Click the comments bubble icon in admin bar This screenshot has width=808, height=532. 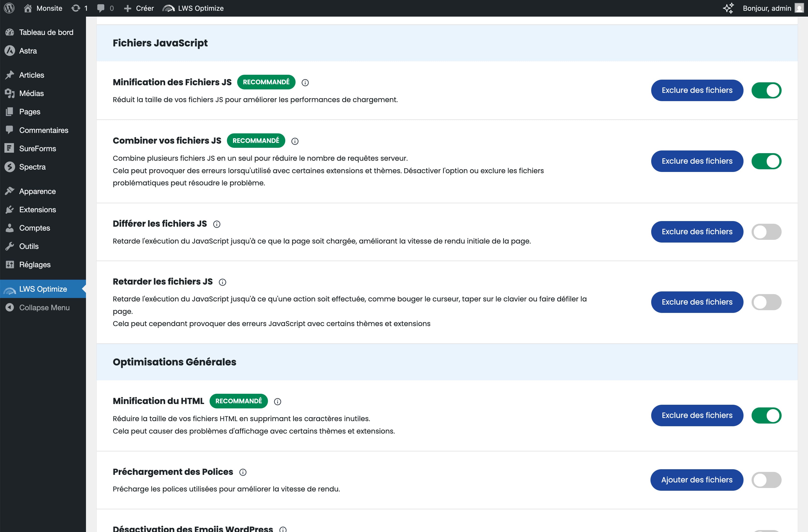(101, 8)
